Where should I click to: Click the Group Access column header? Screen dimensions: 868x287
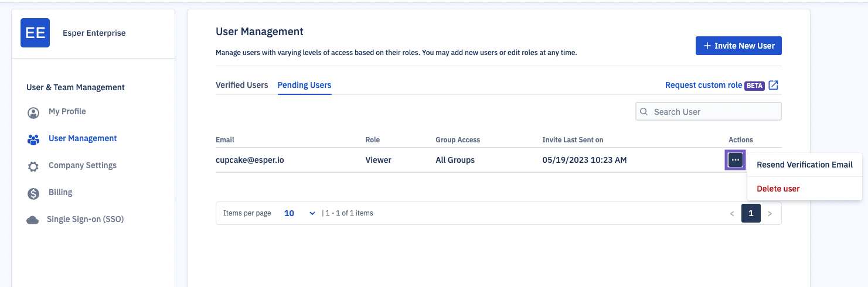tap(458, 140)
